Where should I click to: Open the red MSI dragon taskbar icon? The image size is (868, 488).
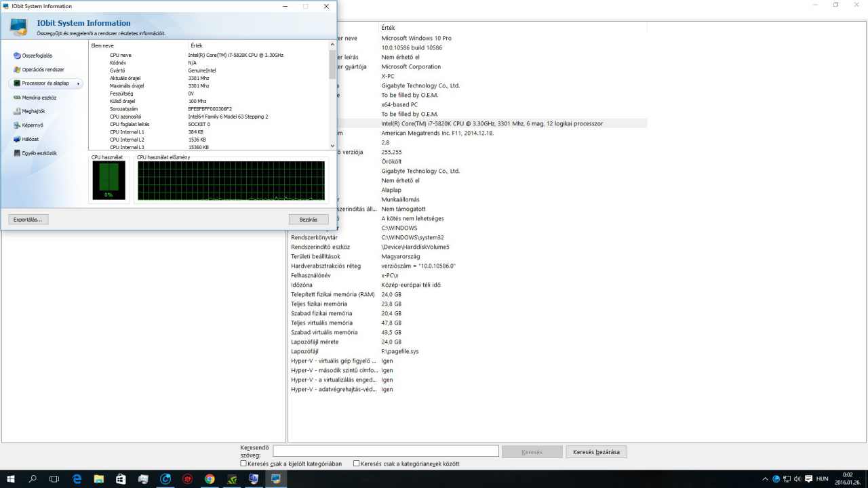[187, 479]
